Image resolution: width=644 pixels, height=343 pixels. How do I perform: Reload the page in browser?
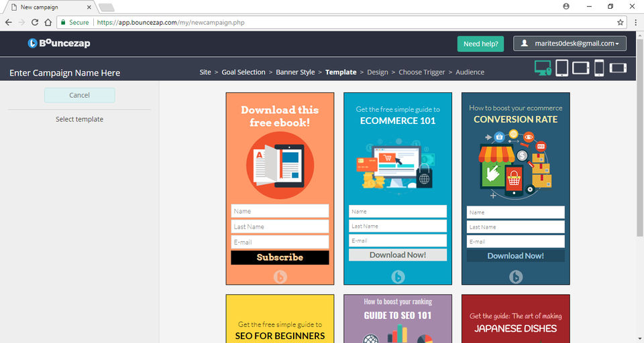click(x=35, y=23)
